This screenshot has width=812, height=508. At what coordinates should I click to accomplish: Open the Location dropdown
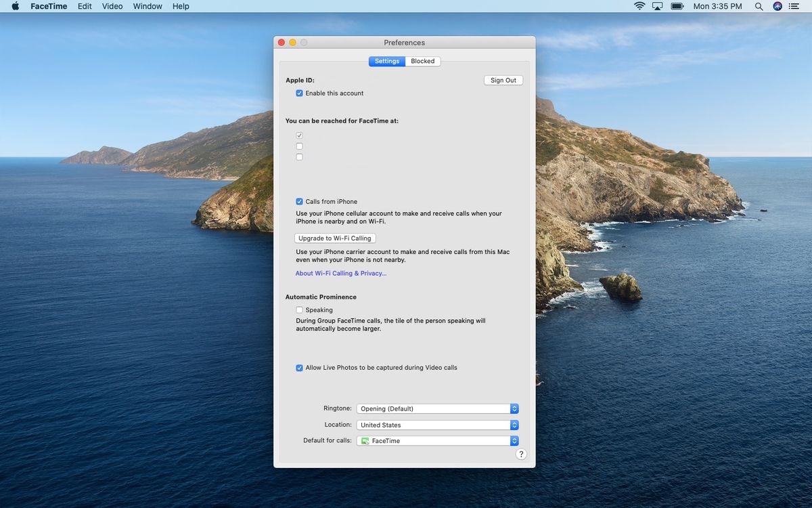tap(438, 425)
